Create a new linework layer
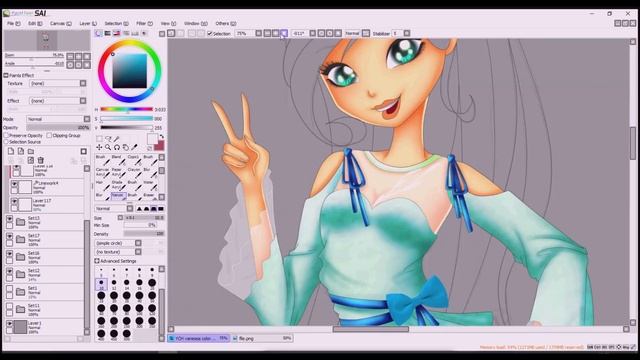 coord(21,151)
